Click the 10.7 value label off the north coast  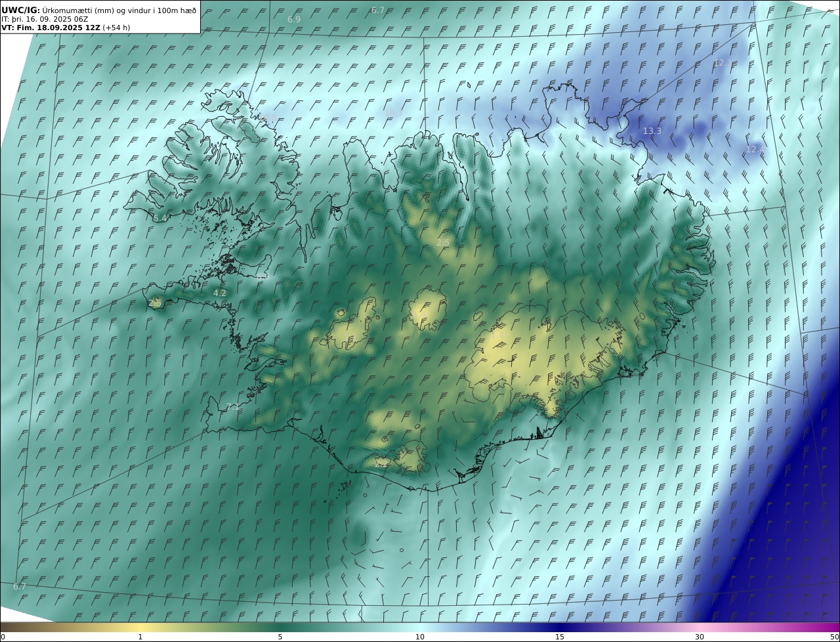[394, 114]
